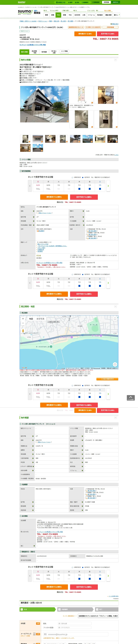Expand the 閲覧履歴 dropdown in header
Screen dimensions: 138x644
tap(96, 2)
